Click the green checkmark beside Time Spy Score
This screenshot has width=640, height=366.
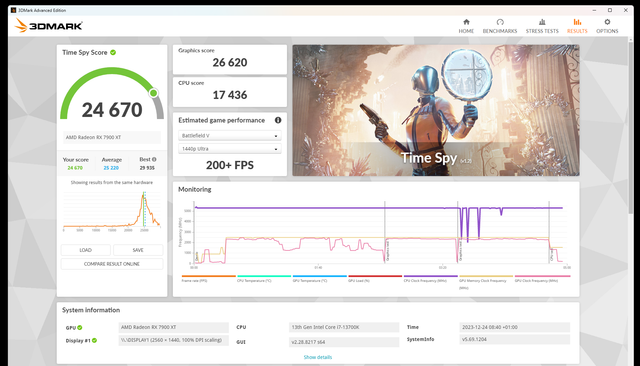click(113, 52)
